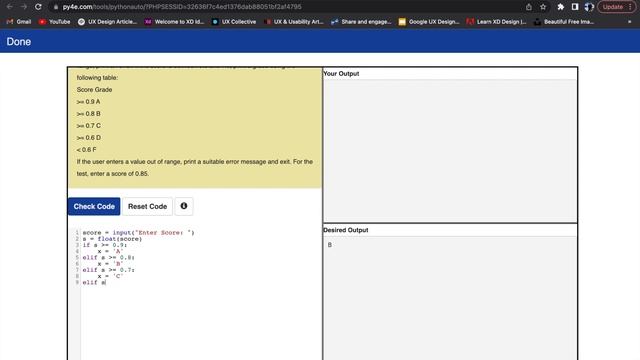Click the browser forward arrow
The width and height of the screenshot is (640, 360).
click(24, 7)
